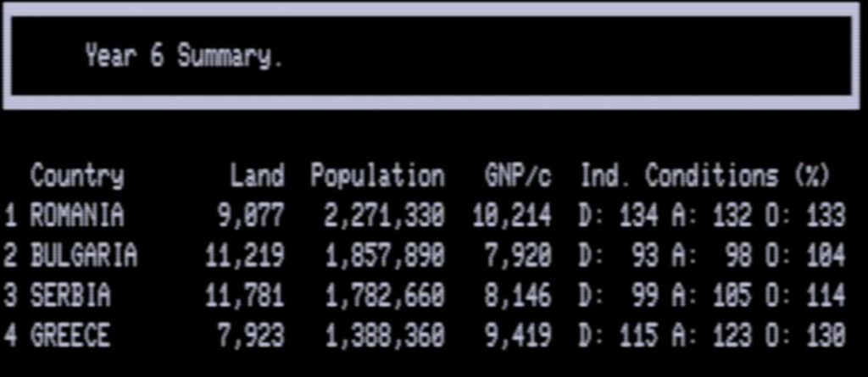
Task: Click rank number 4 beside GREECE
Action: 10,335
